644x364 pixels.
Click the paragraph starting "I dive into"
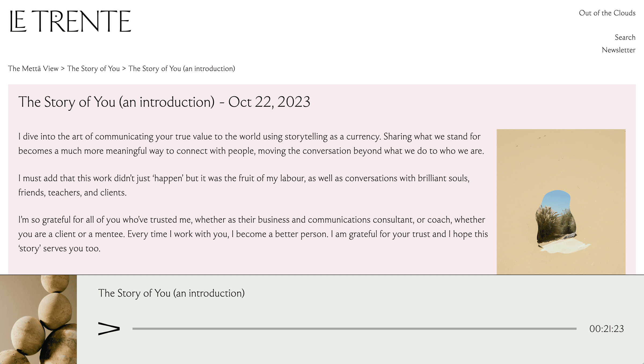(x=251, y=144)
